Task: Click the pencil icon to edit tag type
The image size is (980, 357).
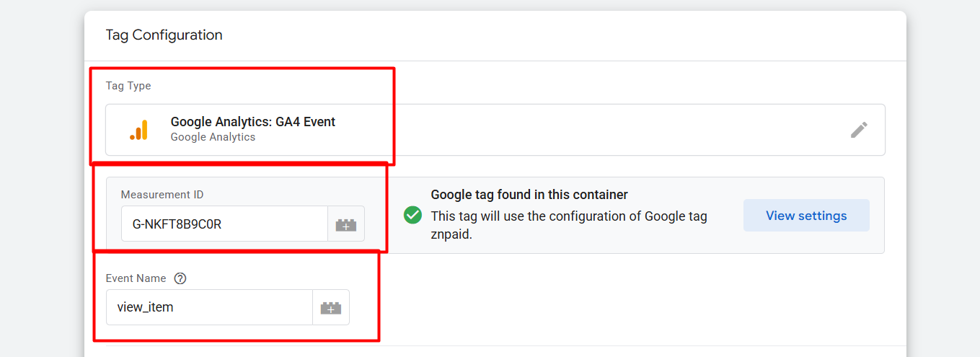Action: click(858, 130)
